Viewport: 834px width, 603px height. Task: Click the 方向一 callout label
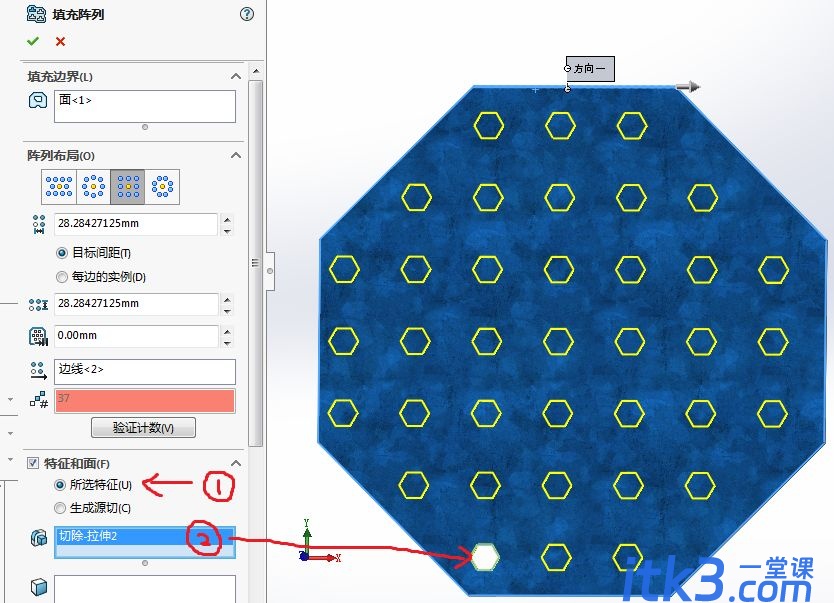click(590, 69)
